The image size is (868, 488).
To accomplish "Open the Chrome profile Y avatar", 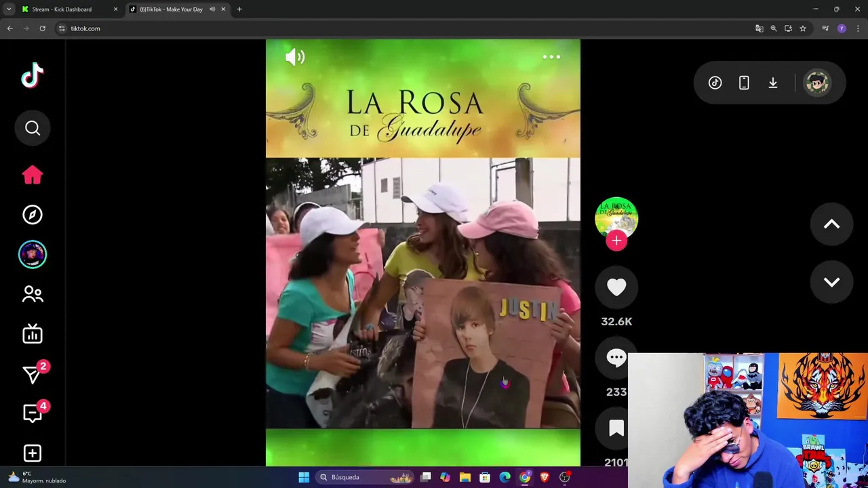I will (842, 28).
